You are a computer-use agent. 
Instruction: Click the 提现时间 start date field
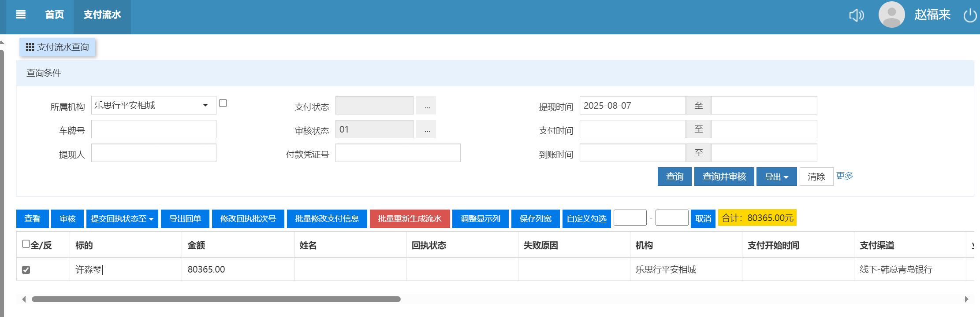click(x=633, y=105)
